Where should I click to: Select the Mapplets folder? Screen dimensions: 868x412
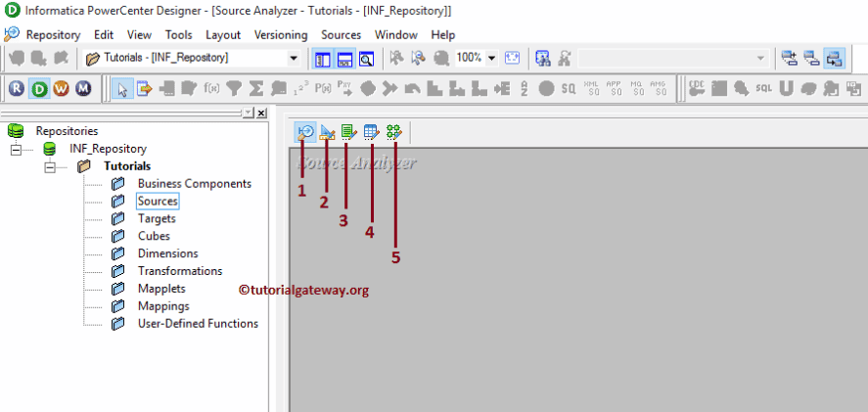coord(161,289)
